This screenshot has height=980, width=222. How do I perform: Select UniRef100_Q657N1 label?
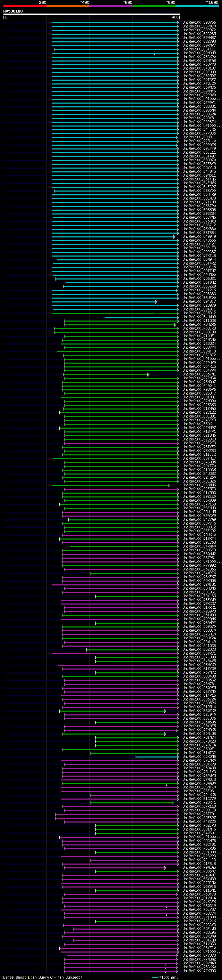(x=199, y=374)
